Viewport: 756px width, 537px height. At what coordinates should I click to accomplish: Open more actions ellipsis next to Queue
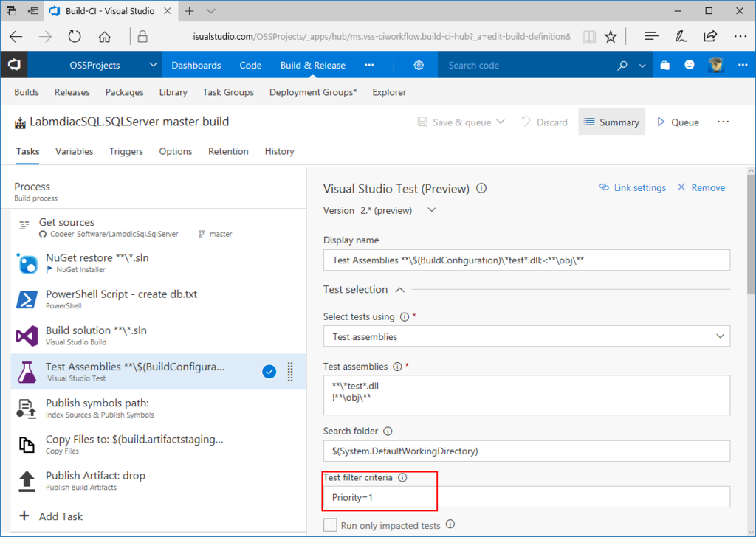[x=724, y=122]
